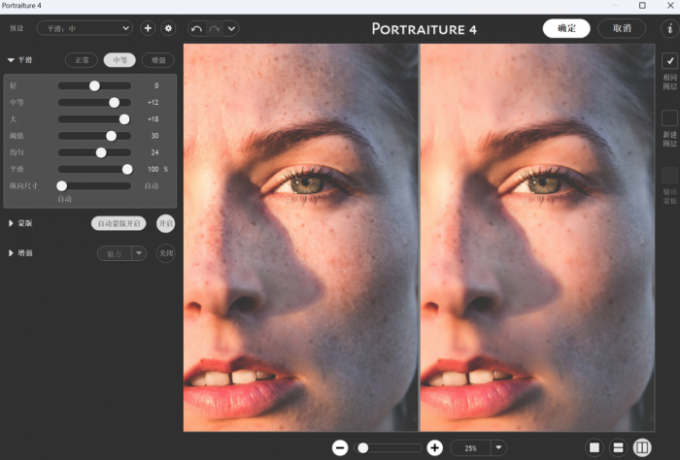The width and height of the screenshot is (680, 460).
Task: Click the undo arrow icon
Action: tap(197, 29)
